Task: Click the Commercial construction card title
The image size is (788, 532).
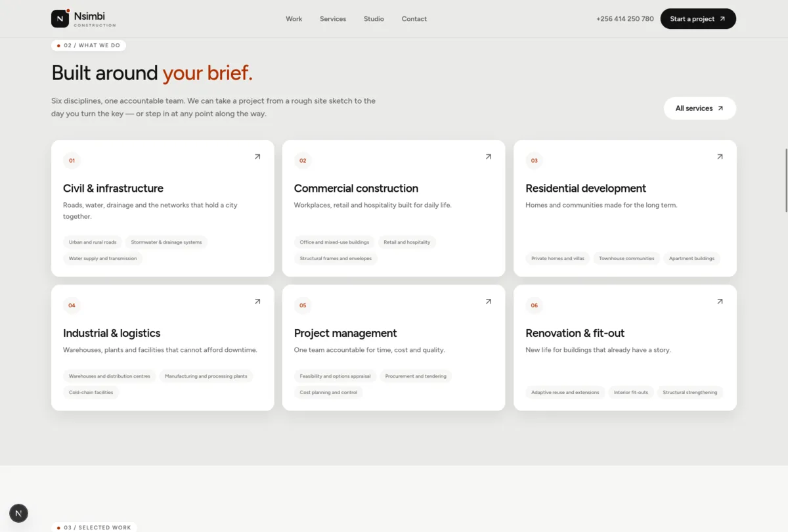Action: click(x=356, y=188)
